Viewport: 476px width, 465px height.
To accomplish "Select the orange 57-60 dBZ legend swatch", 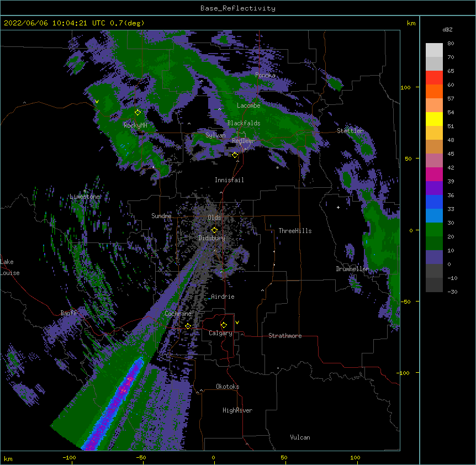I will [x=434, y=91].
